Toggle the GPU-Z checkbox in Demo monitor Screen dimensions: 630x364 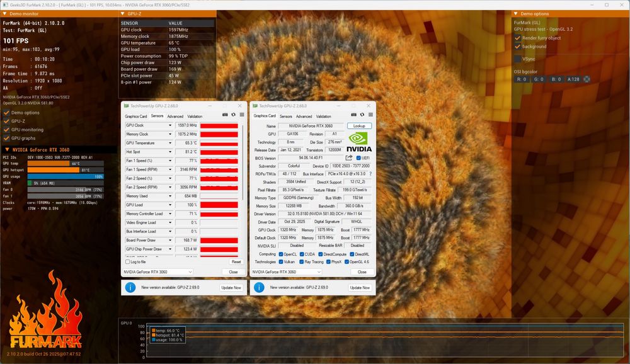(6, 121)
